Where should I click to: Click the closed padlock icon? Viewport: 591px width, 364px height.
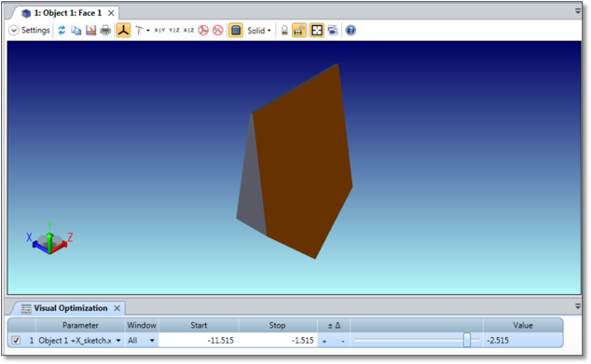tap(284, 31)
